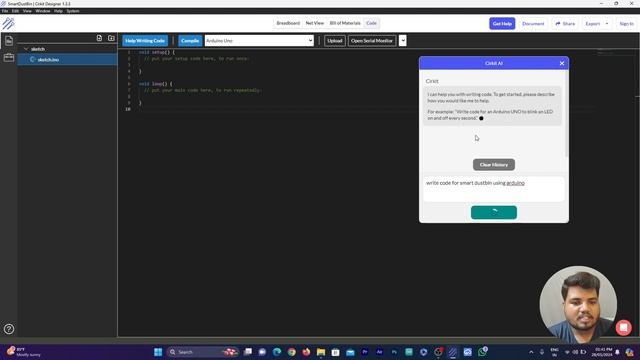The width and height of the screenshot is (640, 360).
Task: Click the teal send button in Cirkit AI
Action: pos(494,212)
